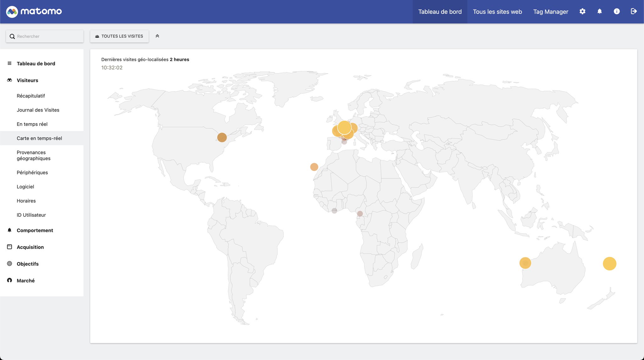
Task: Open Carte en temps-réel
Action: pos(39,138)
